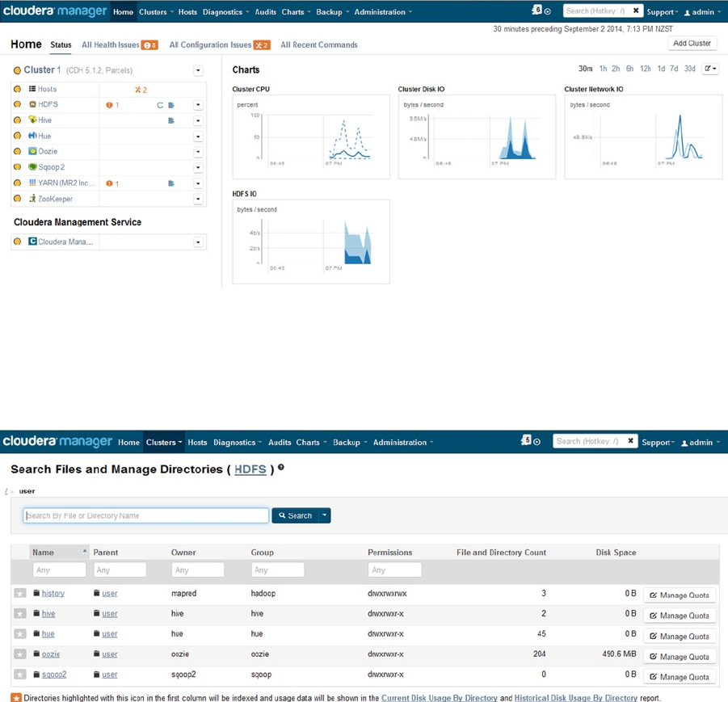Open the All Health Issues tab

coord(120,45)
